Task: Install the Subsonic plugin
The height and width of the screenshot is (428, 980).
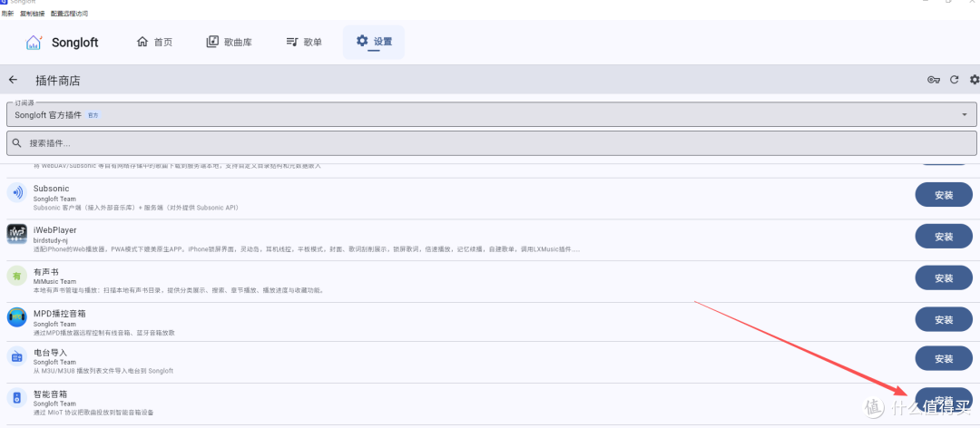Action: click(x=944, y=195)
